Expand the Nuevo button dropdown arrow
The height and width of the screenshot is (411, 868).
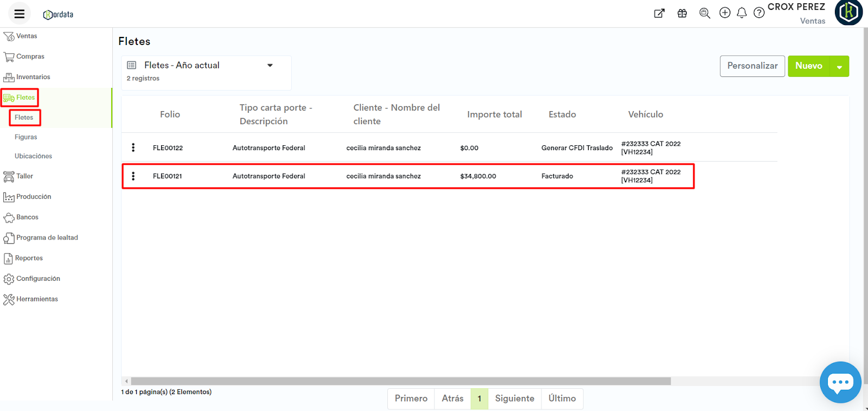click(x=839, y=67)
